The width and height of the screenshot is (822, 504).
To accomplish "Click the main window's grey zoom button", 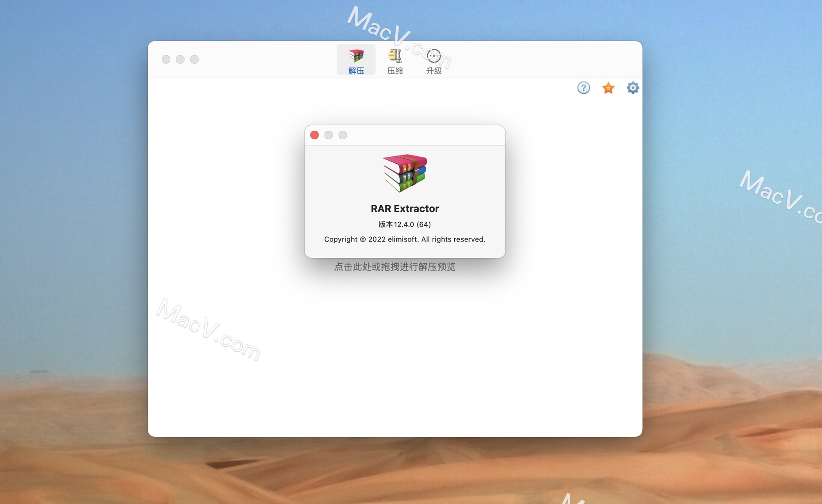I will pyautogui.click(x=194, y=60).
